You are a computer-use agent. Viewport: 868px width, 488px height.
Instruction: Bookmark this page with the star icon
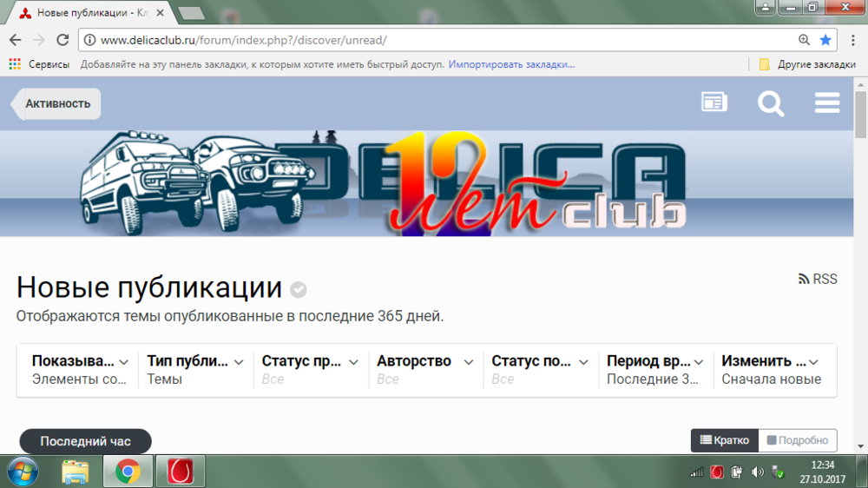(825, 40)
